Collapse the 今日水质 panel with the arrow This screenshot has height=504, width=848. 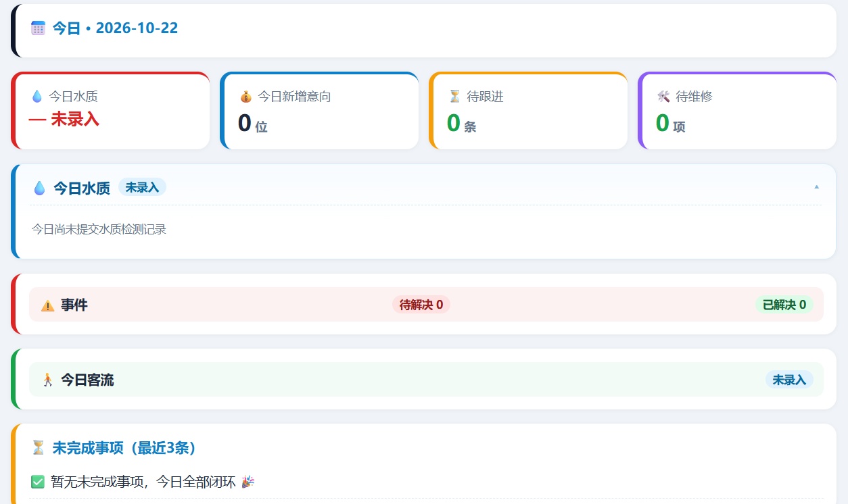[x=816, y=187]
